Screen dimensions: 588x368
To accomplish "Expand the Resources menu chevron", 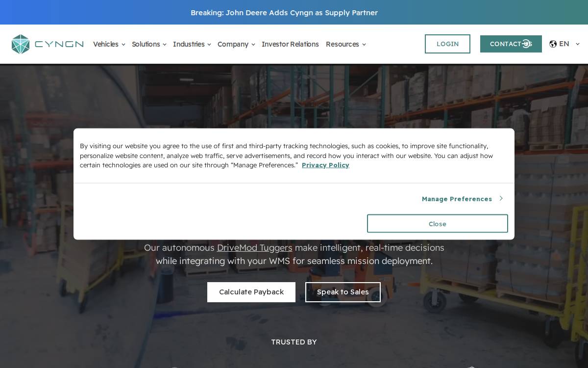I will click(x=364, y=45).
